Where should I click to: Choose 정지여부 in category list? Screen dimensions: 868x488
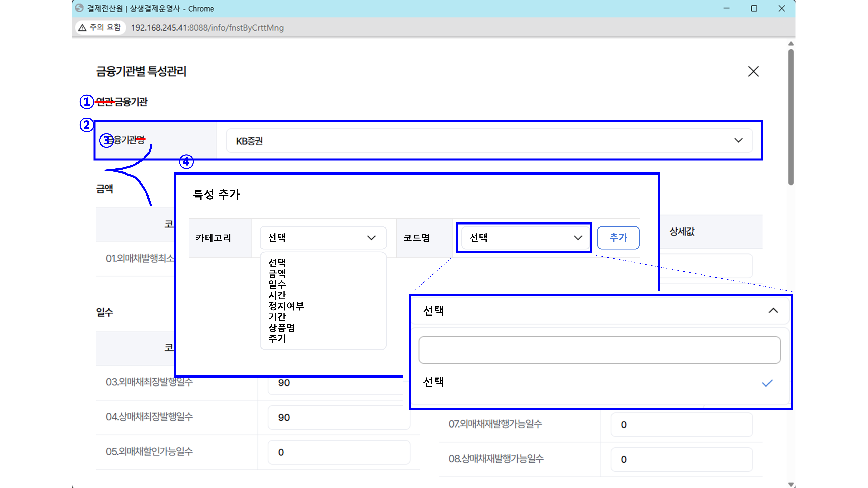pyautogui.click(x=286, y=306)
